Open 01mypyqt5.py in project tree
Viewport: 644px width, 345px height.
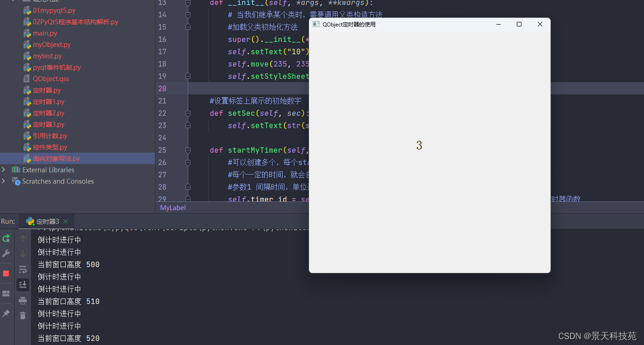[x=54, y=10]
